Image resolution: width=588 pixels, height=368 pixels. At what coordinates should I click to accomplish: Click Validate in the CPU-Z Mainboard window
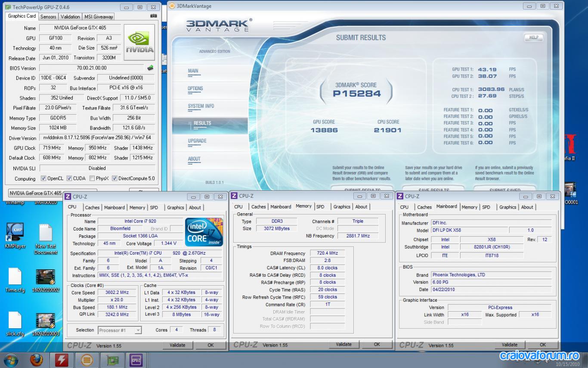[510, 345]
